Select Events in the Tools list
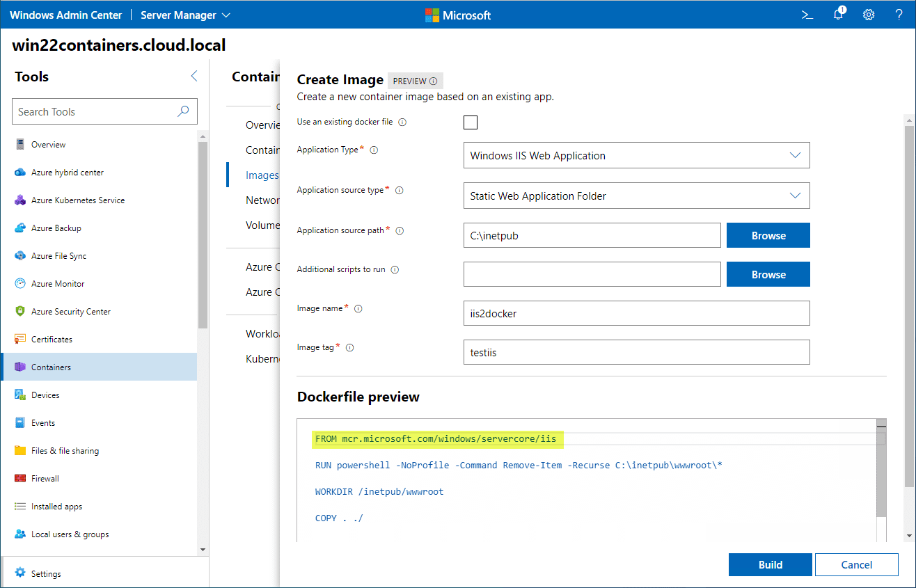The height and width of the screenshot is (588, 916). tap(43, 423)
